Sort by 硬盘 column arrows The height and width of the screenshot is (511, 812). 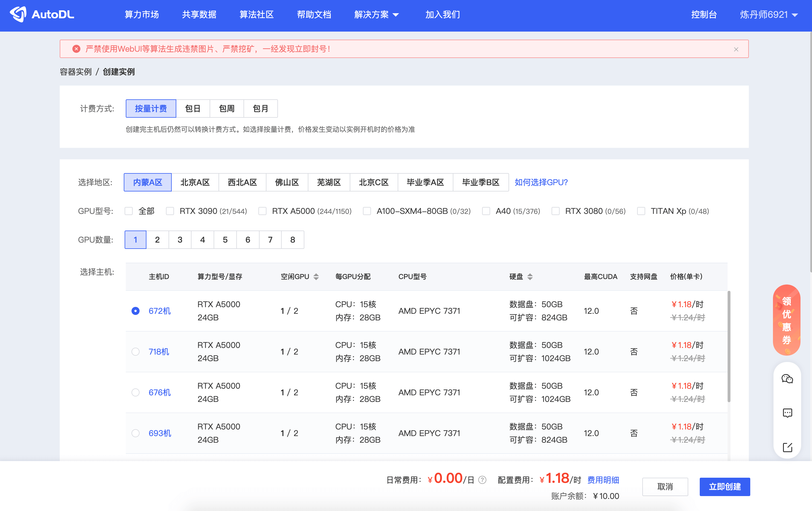click(x=530, y=277)
